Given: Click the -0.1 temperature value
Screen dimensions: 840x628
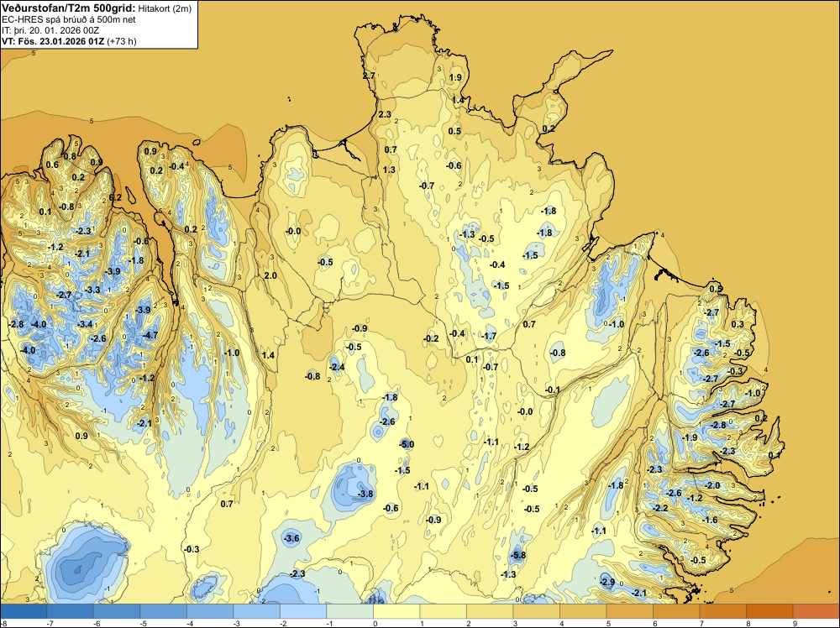Looking at the screenshot, I should pos(553,390).
